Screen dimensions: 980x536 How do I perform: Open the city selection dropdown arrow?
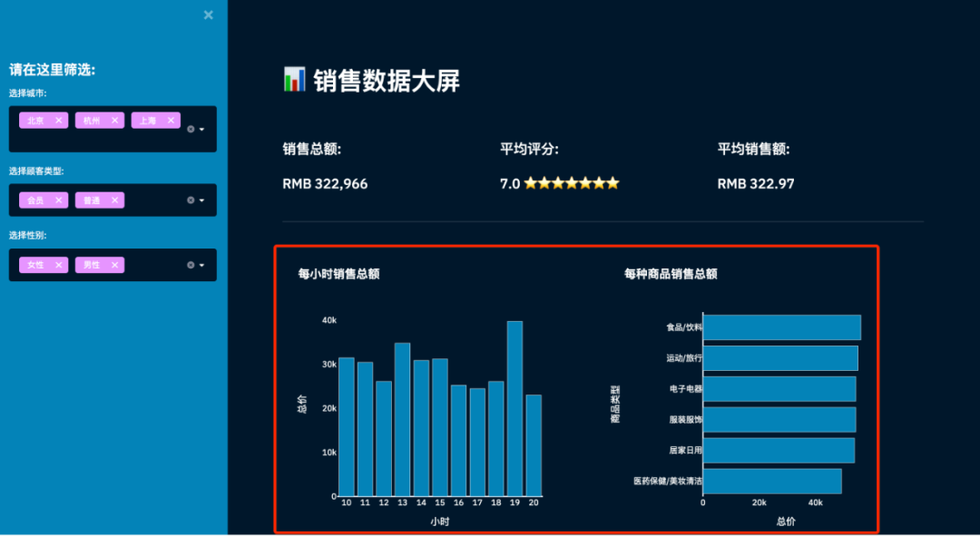201,130
